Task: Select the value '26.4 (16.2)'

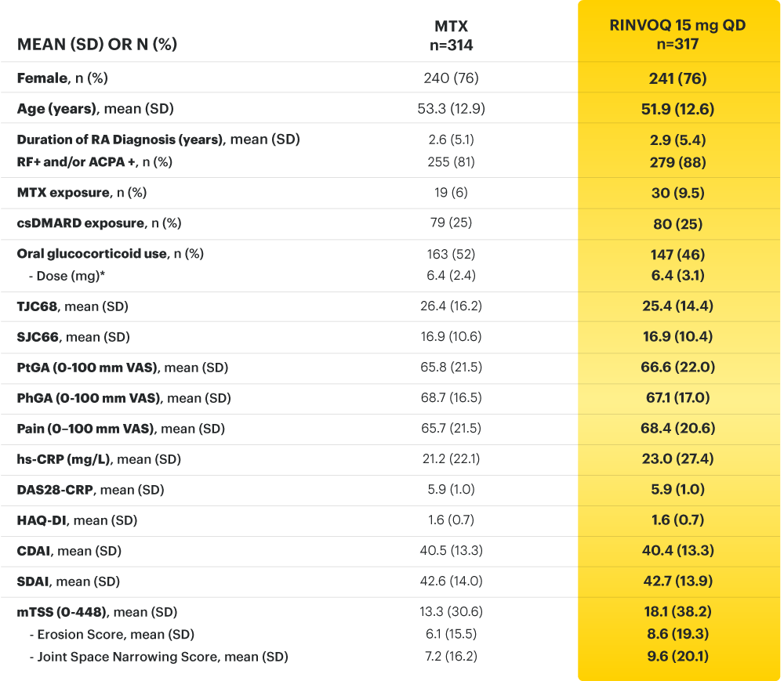Action: pos(451,306)
